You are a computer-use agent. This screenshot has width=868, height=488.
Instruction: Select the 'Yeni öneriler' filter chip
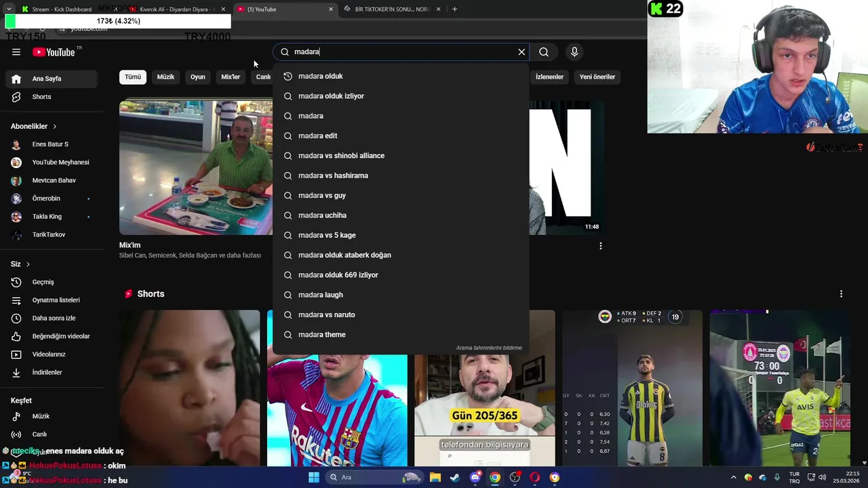point(597,77)
